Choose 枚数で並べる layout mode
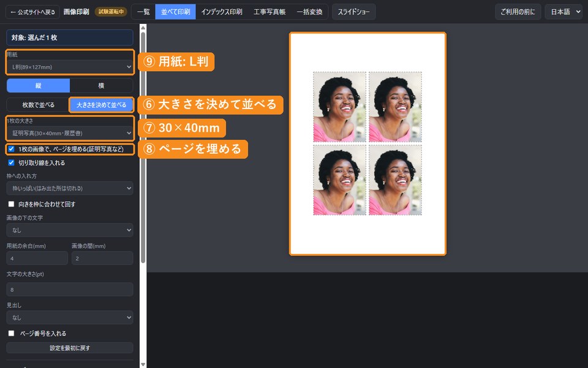The image size is (588, 368). (38, 105)
